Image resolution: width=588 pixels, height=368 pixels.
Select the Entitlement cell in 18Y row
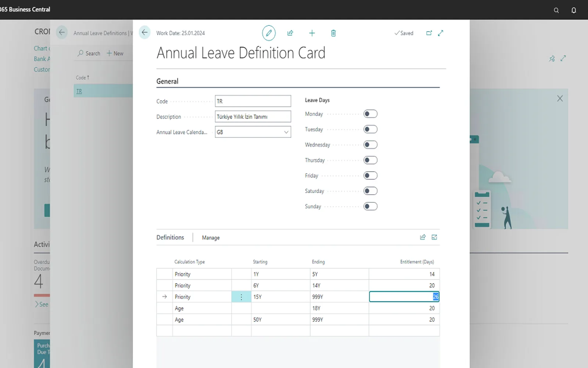(x=404, y=308)
